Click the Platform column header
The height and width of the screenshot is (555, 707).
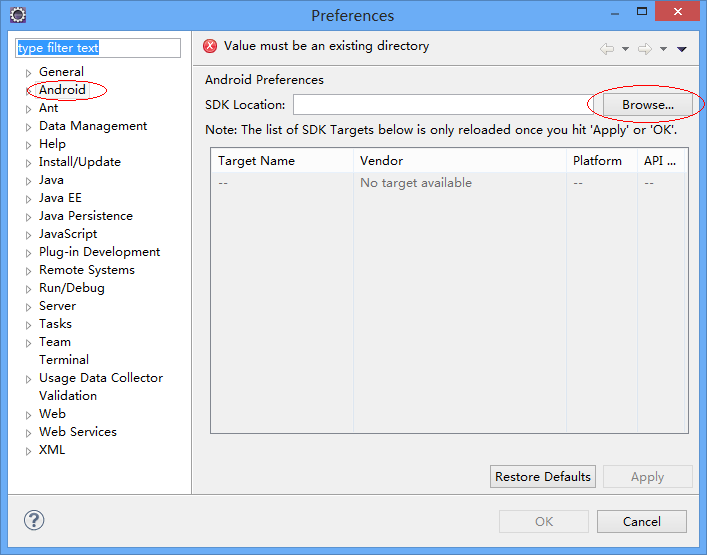(x=601, y=161)
